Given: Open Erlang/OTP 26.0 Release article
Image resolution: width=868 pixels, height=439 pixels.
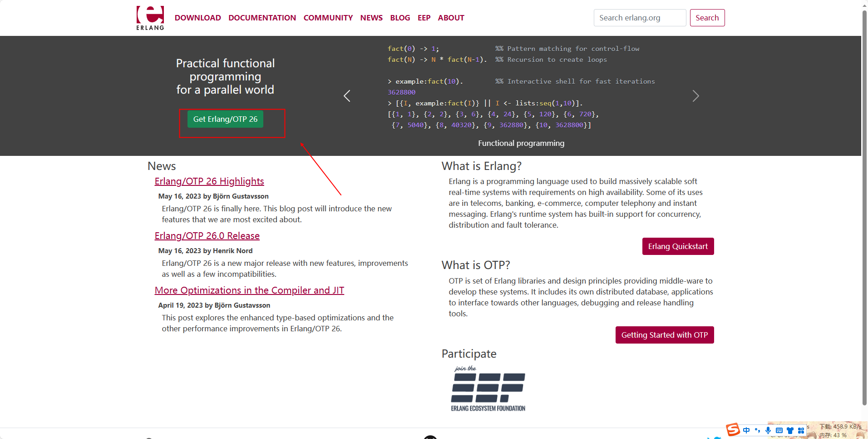Looking at the screenshot, I should (207, 236).
